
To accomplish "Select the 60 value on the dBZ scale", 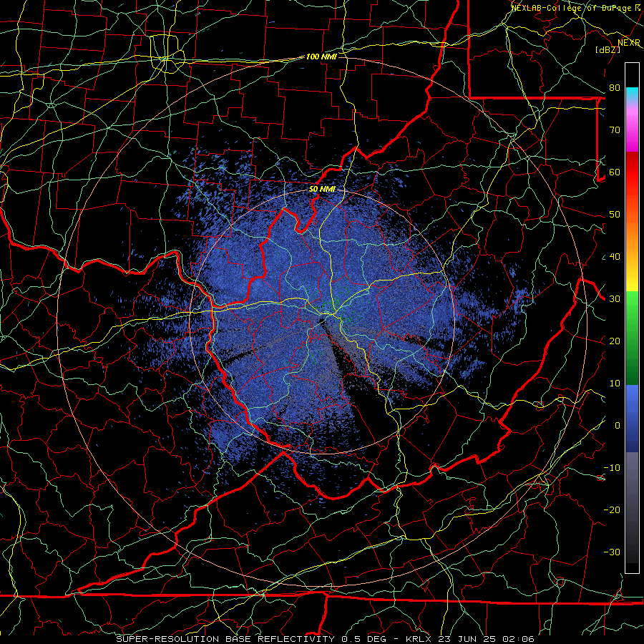I will (615, 172).
